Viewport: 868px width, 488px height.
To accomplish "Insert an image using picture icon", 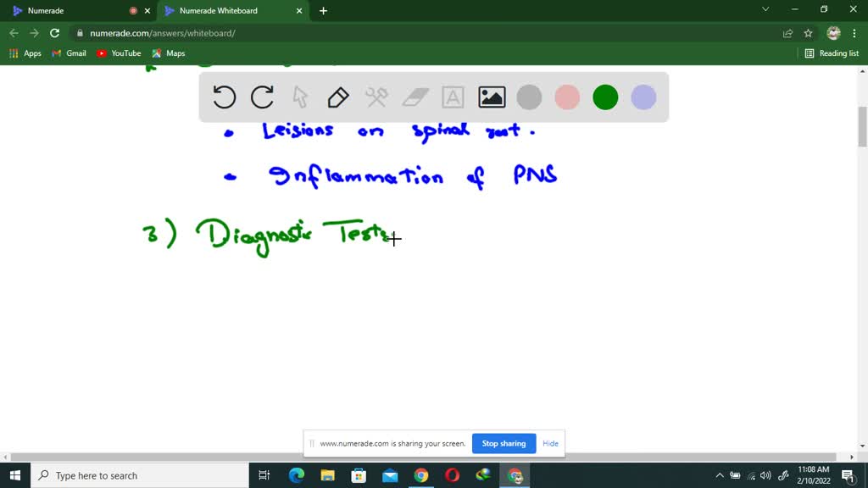I will tap(492, 97).
